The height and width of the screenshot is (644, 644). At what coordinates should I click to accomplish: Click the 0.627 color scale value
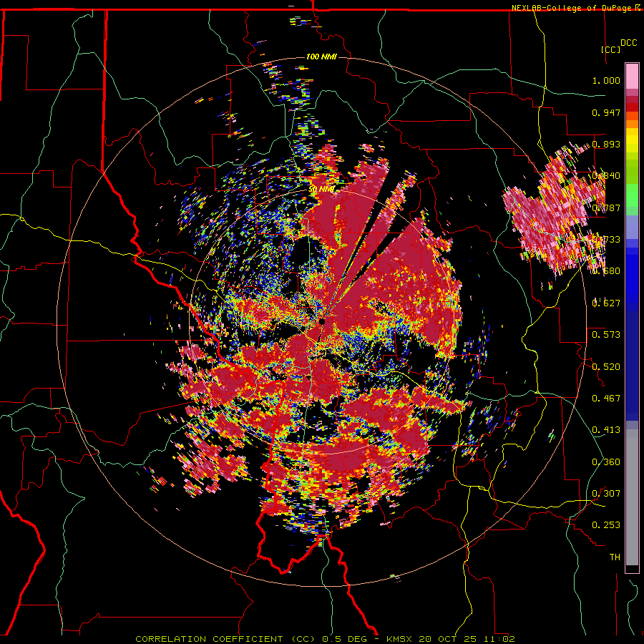point(606,303)
